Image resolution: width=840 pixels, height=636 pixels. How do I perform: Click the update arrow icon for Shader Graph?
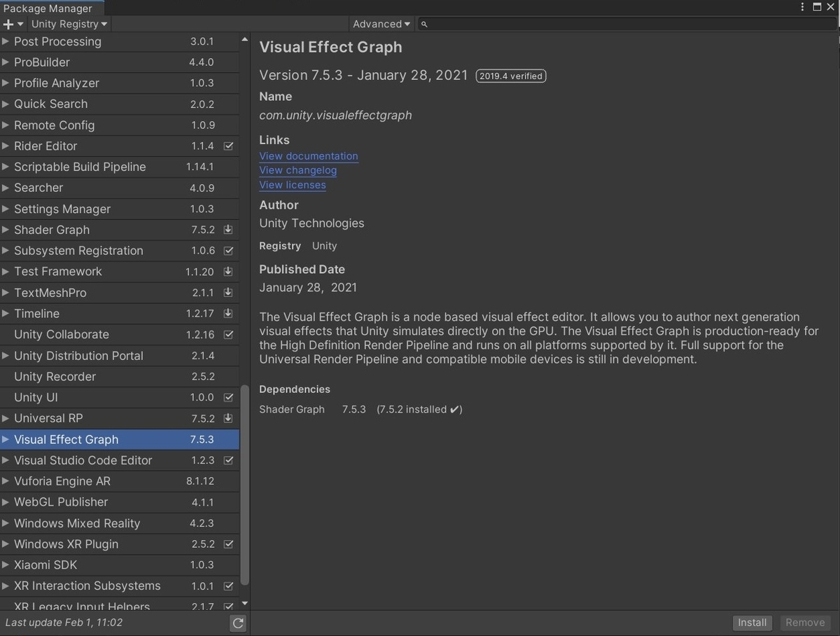pos(228,230)
